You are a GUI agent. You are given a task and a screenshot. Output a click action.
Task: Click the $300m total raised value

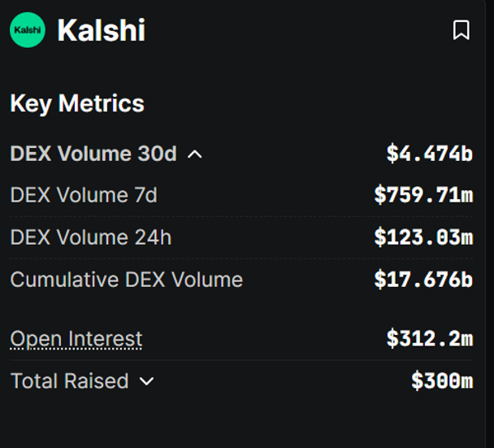click(441, 381)
